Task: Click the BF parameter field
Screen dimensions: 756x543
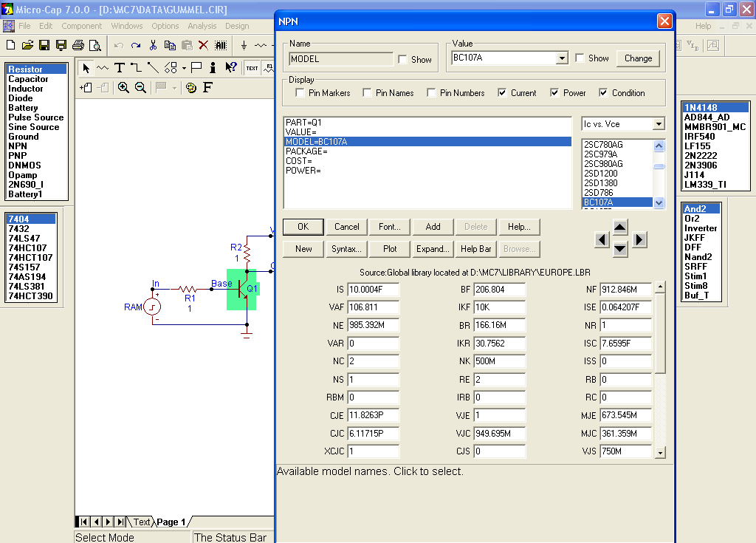Action: pos(499,290)
